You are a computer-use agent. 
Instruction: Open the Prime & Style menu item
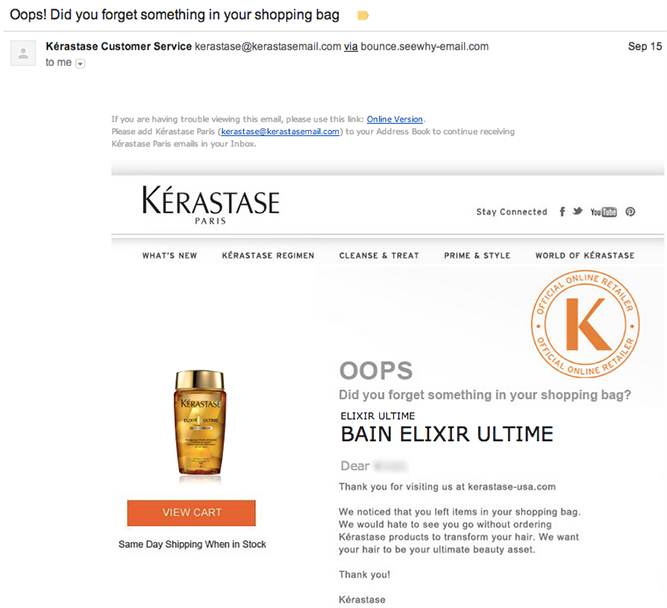point(477,255)
